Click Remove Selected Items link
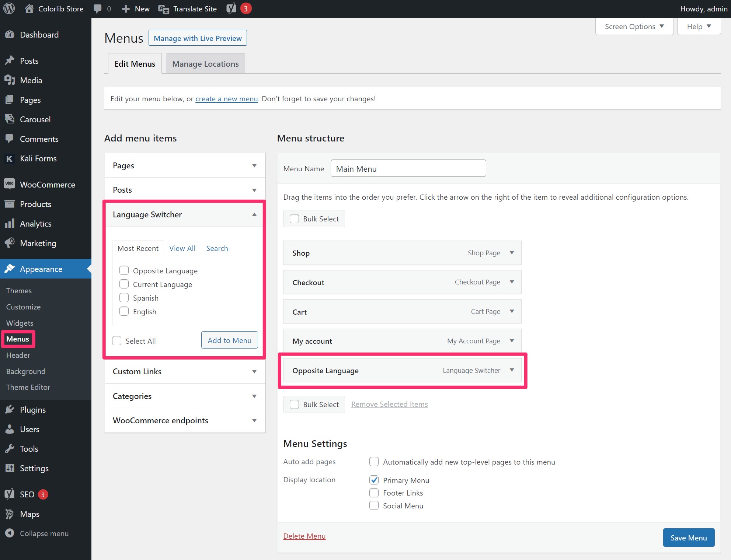This screenshot has height=560, width=731. click(389, 404)
